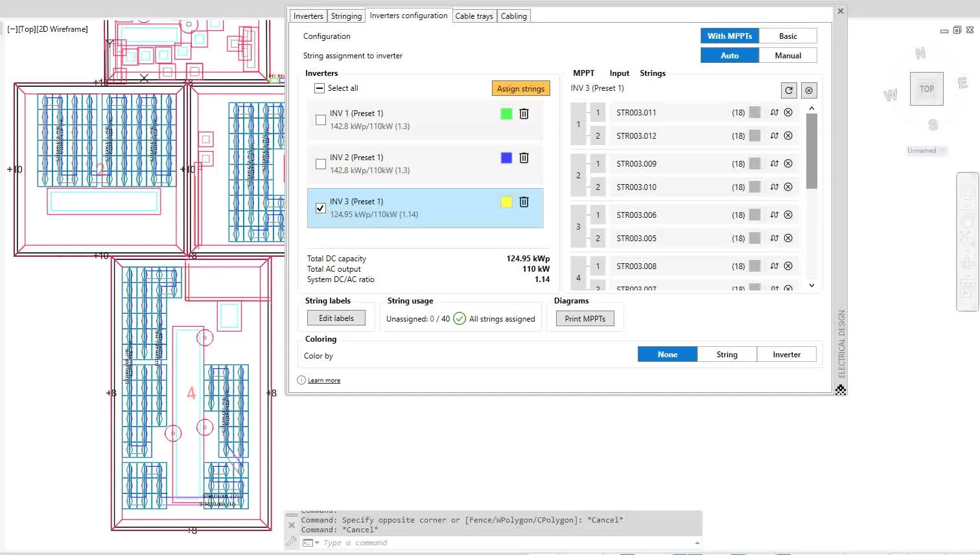Set string assignment to Auto
The width and height of the screenshot is (980, 555).
pos(730,56)
